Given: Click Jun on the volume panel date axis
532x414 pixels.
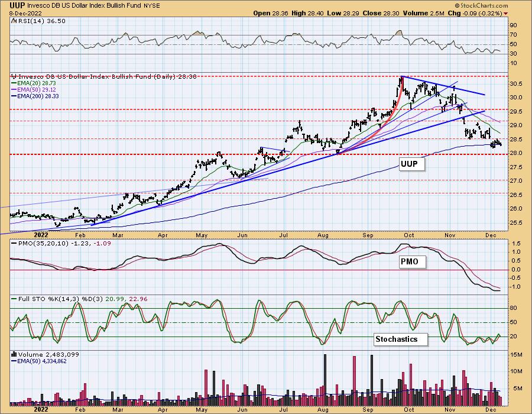Looking at the screenshot, I should 242,410.
